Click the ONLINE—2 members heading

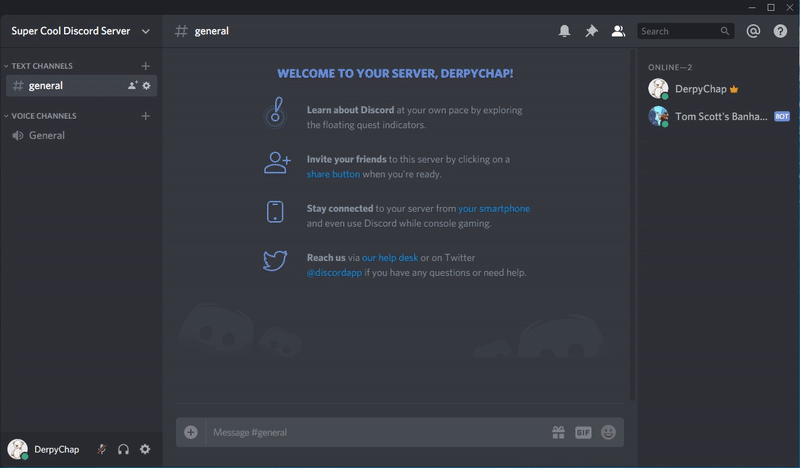point(670,67)
